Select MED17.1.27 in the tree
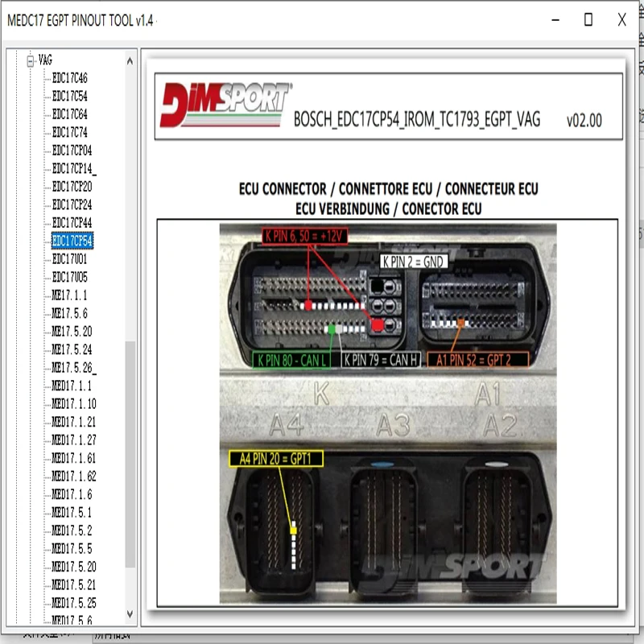This screenshot has height=644, width=644. (x=74, y=440)
